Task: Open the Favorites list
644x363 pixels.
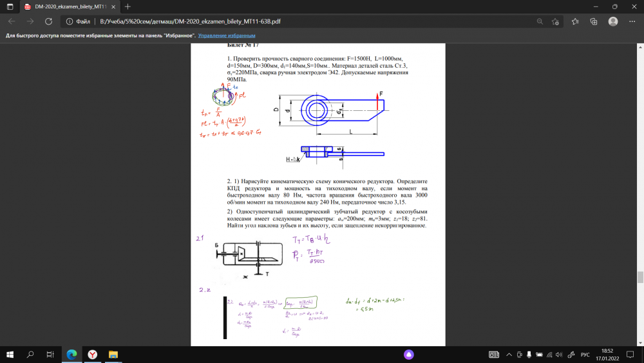Action: 575,21
